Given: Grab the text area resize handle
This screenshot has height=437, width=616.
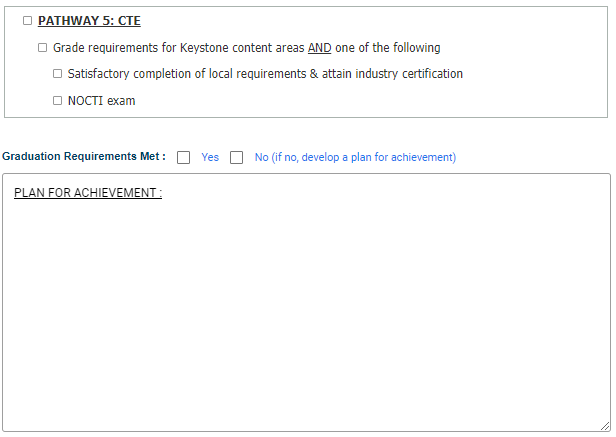Looking at the screenshot, I should coord(604,425).
